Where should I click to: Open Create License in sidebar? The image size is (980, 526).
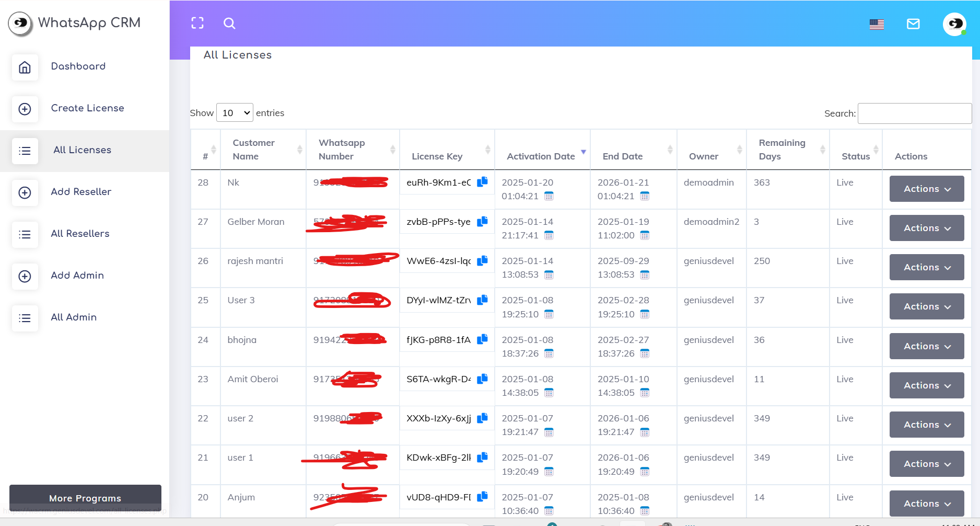coord(87,108)
